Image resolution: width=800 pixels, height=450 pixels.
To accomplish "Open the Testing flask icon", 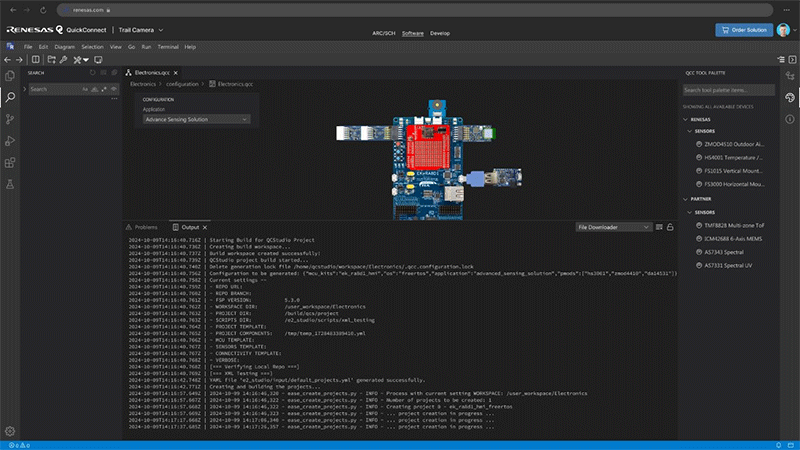I will point(11,185).
